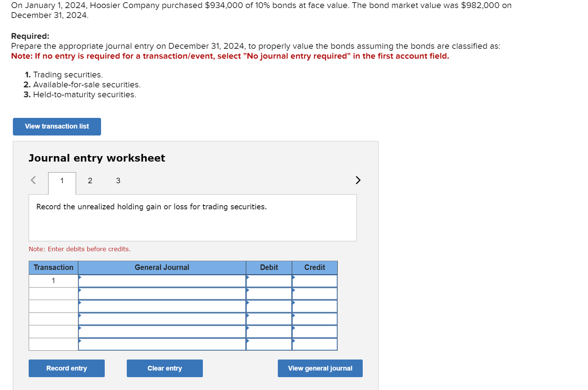588x390 pixels.
Task: Click the transaction description text box
Action: 193,217
